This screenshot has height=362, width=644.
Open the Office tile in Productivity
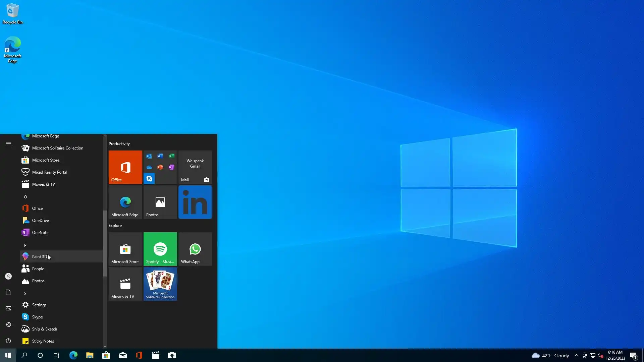[x=125, y=167]
